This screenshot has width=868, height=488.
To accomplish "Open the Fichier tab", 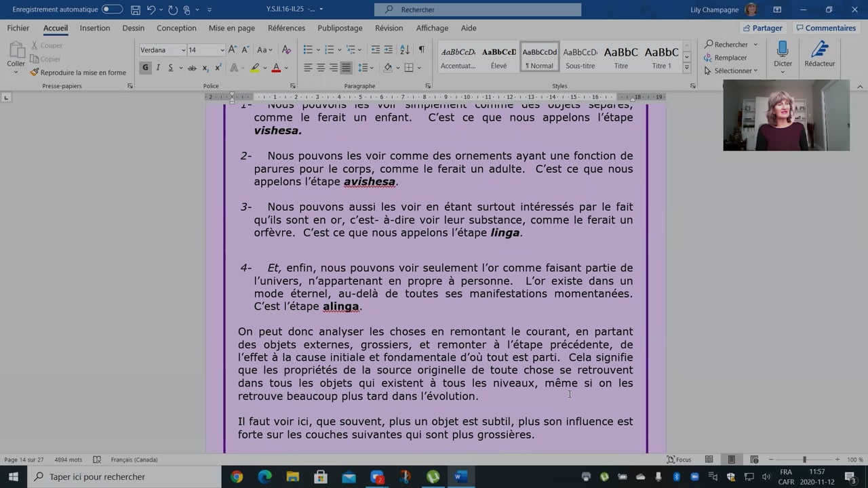I will coord(18,28).
